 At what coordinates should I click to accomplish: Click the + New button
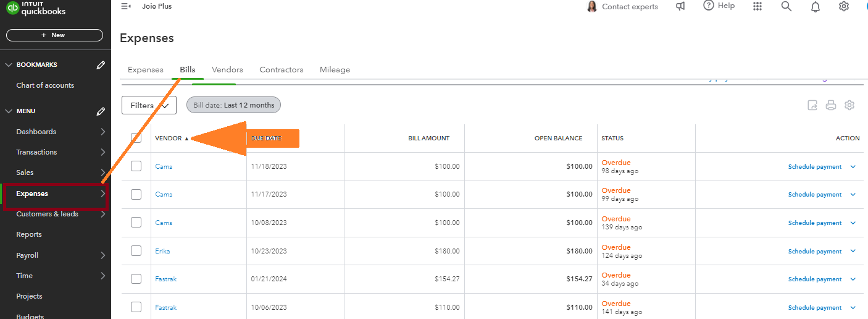coord(54,35)
